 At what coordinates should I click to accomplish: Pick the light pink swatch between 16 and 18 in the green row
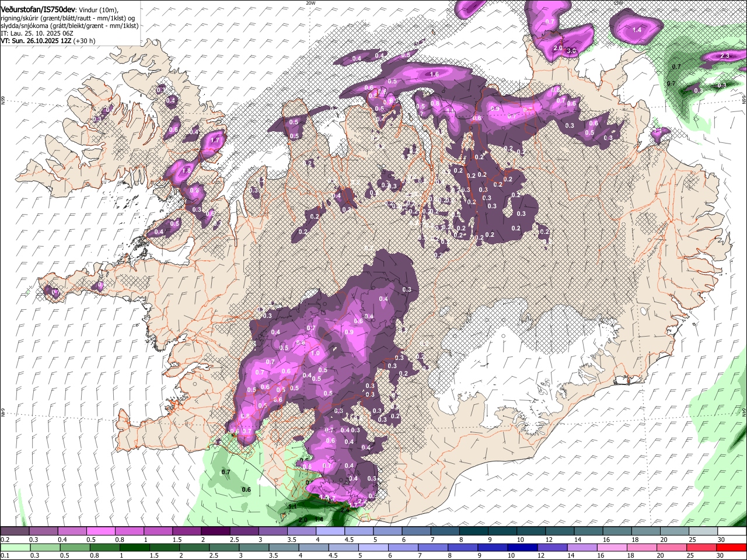click(x=612, y=547)
